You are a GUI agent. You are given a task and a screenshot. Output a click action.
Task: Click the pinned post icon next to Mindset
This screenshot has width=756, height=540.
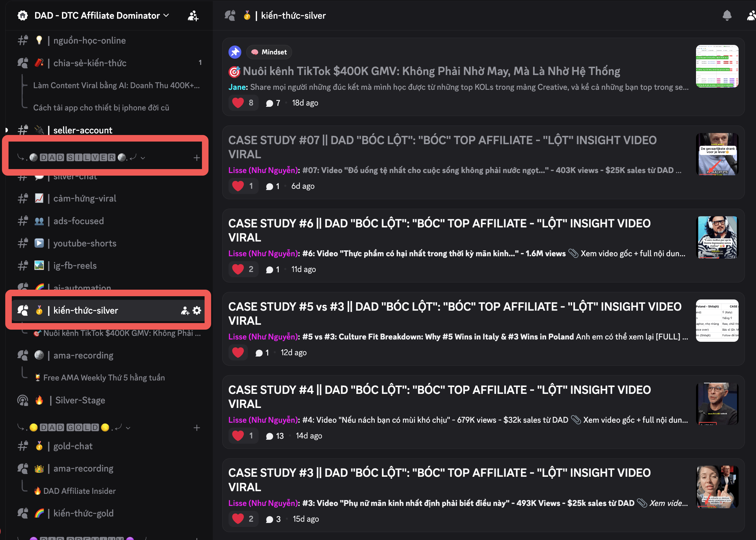(235, 52)
